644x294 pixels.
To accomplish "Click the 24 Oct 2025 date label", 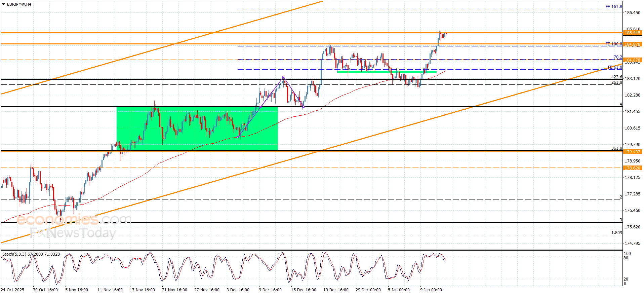I will click(12, 290).
